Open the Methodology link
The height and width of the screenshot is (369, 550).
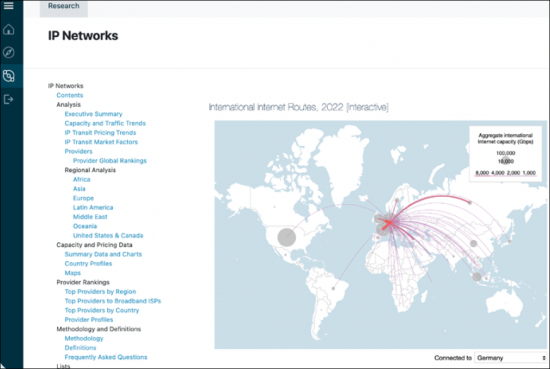[84, 338]
